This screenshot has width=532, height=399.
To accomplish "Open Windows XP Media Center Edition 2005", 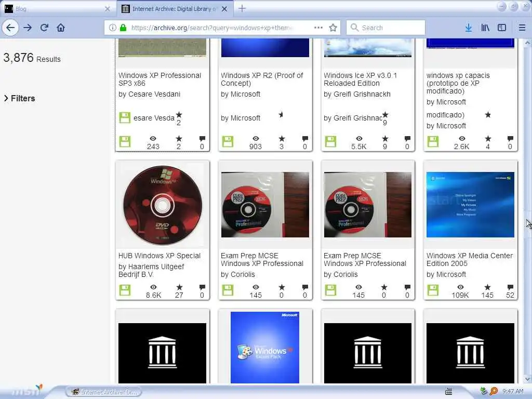I will [x=469, y=259].
